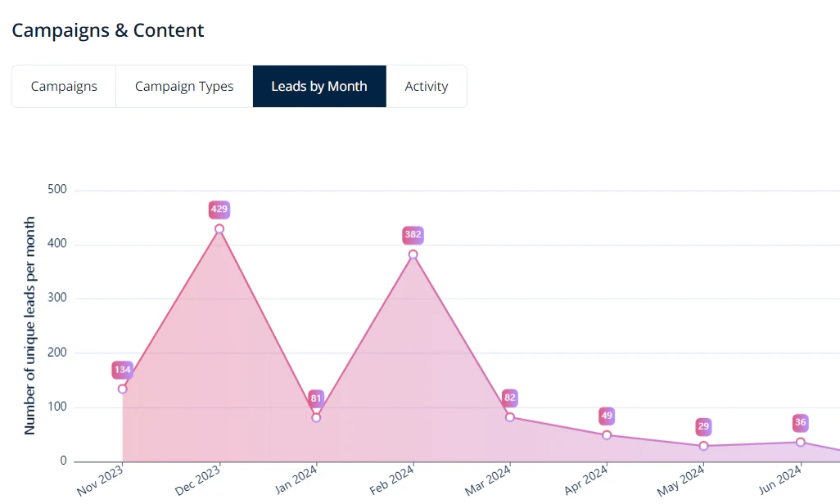Select the 29 data label for May 2024

click(x=703, y=427)
